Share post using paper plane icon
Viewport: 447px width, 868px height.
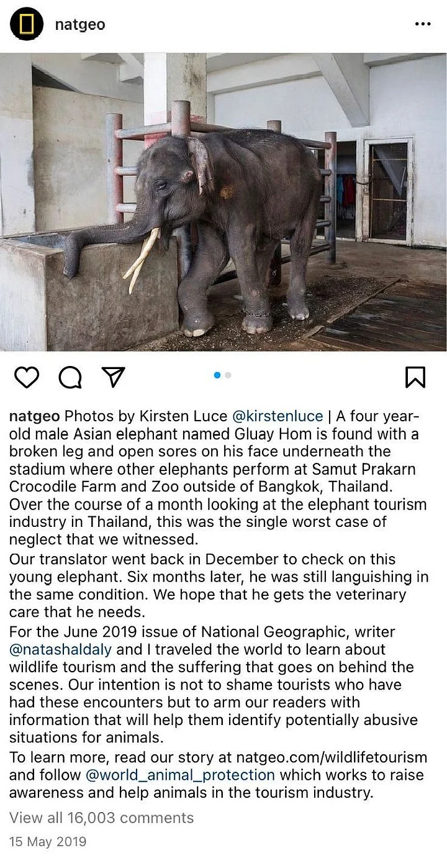113,377
